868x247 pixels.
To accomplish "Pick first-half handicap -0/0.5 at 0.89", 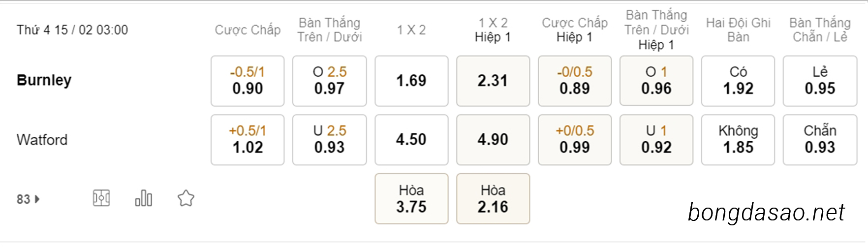I will 575,81.
